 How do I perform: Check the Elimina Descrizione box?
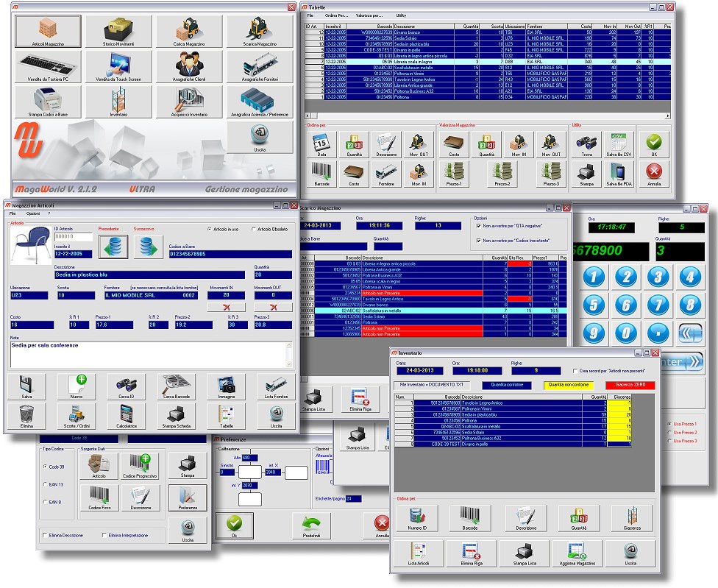pyautogui.click(x=46, y=535)
